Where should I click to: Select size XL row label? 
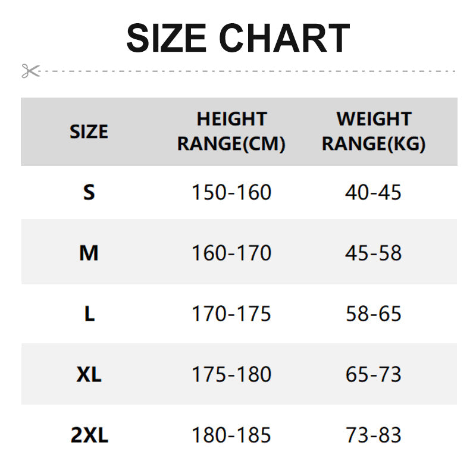point(89,375)
